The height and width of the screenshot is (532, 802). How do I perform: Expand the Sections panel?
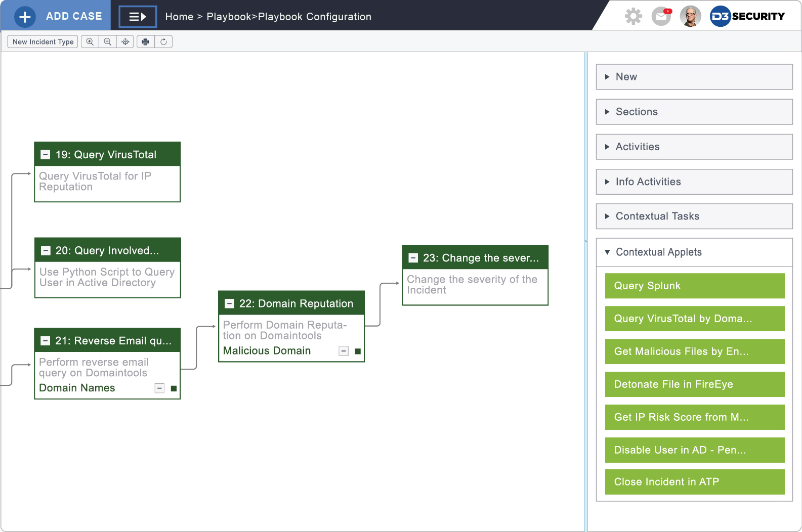(x=694, y=112)
